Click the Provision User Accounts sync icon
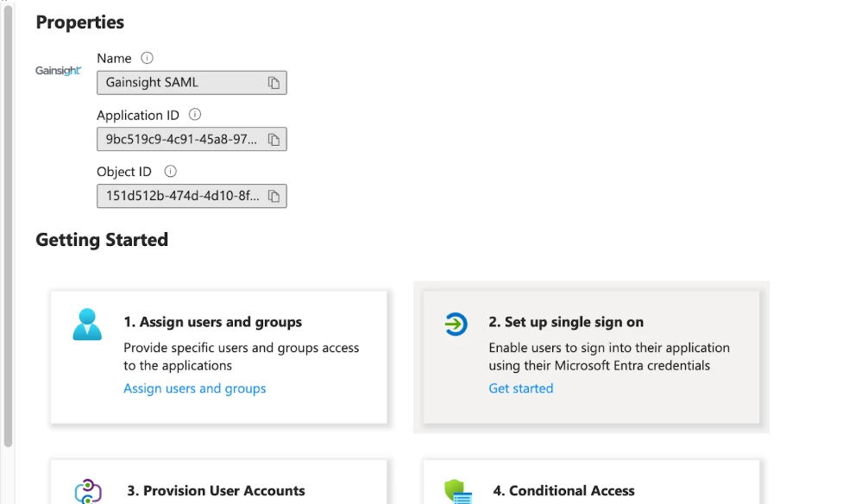 [88, 491]
